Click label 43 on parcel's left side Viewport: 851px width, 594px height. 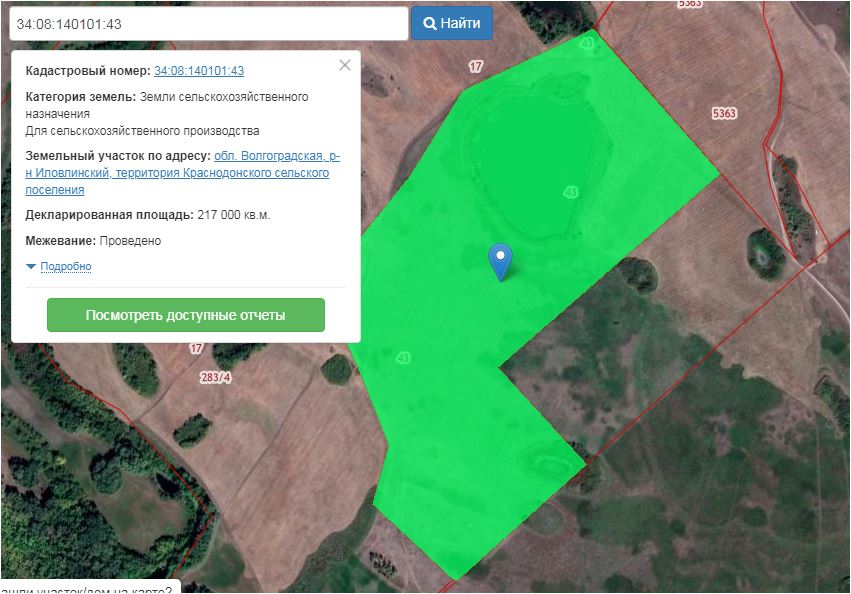[x=403, y=357]
